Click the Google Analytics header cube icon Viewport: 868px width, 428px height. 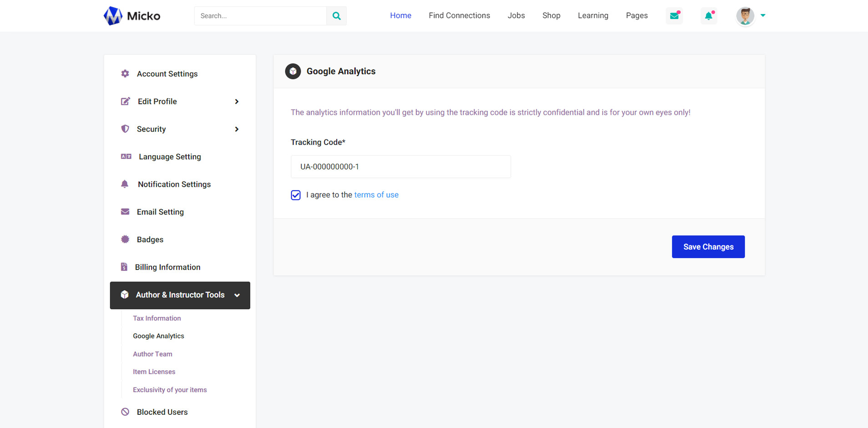coord(293,71)
